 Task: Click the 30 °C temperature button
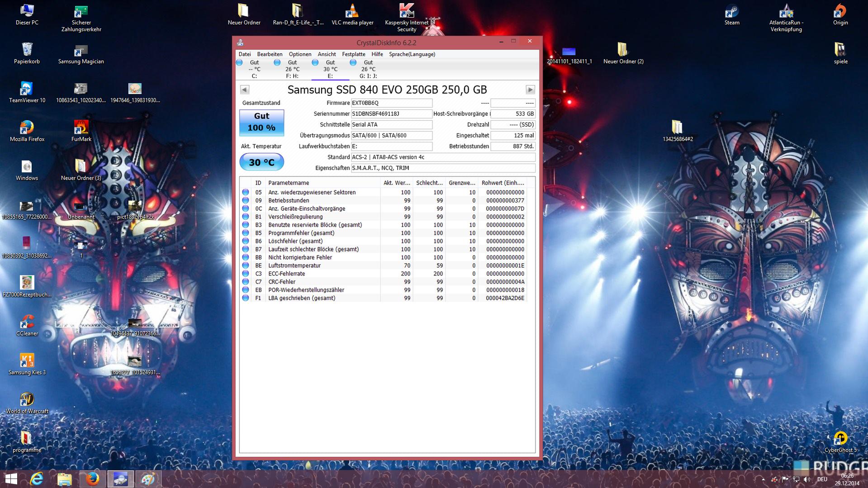point(261,162)
